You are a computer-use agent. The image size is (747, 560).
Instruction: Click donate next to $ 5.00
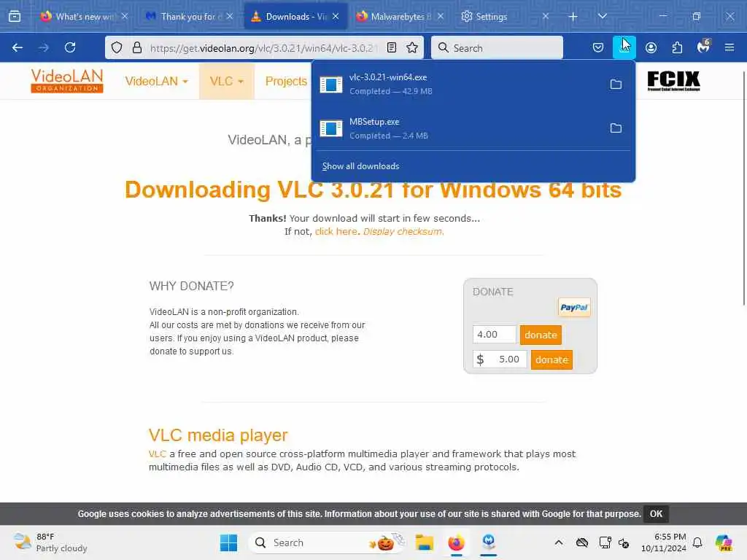click(x=551, y=359)
